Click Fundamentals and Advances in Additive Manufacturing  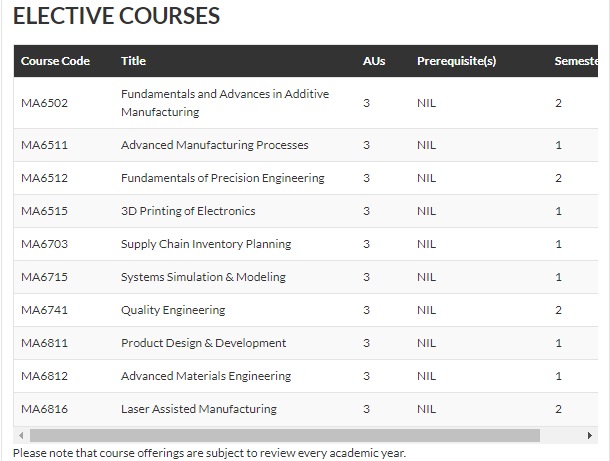tap(224, 102)
